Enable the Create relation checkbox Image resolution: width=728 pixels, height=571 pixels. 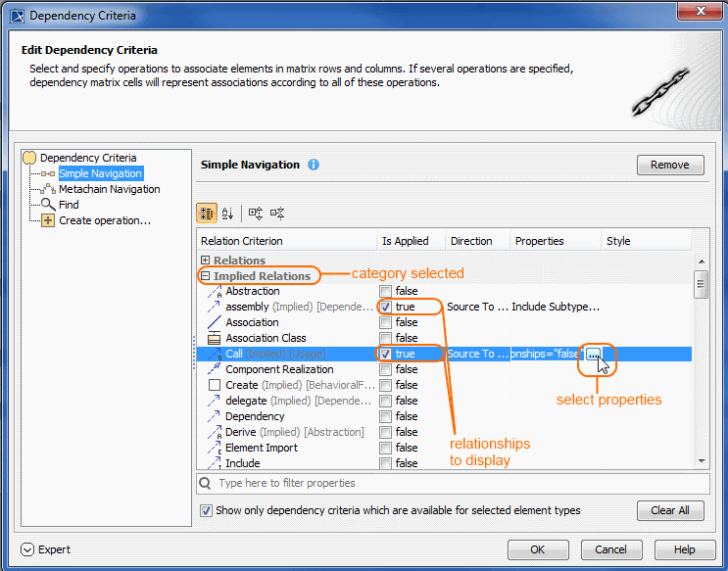[x=385, y=385]
